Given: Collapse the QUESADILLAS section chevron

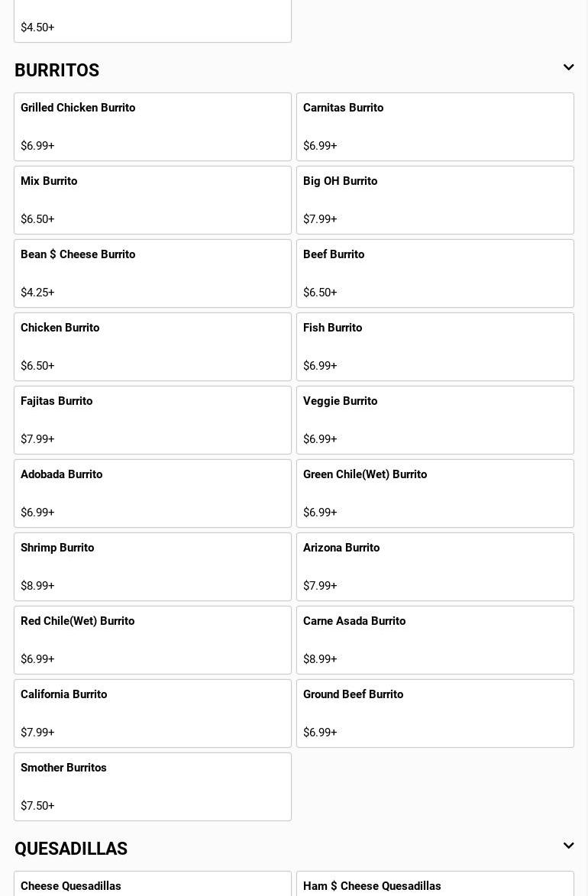Looking at the screenshot, I should point(568,846).
